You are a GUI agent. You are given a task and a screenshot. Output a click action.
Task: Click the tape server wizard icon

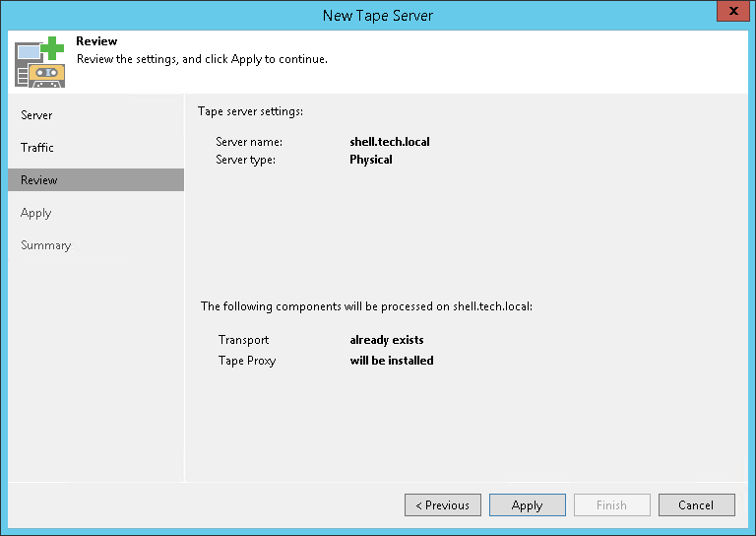(x=40, y=61)
